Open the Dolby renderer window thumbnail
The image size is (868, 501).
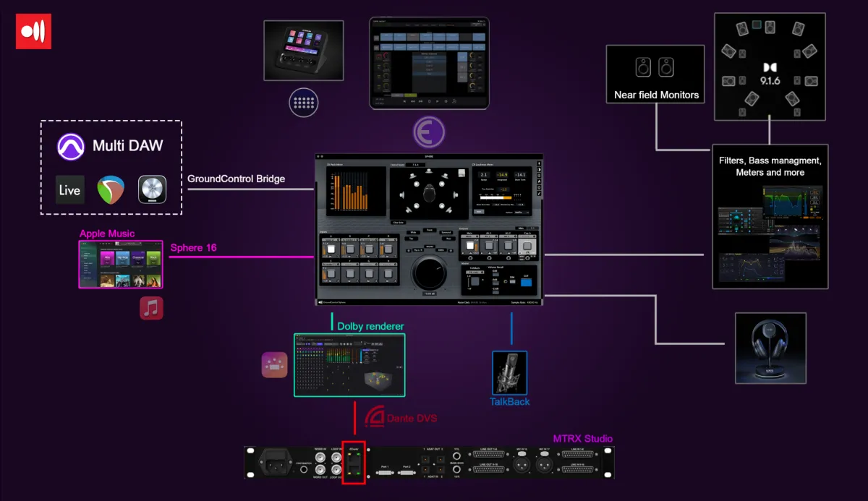pyautogui.click(x=349, y=364)
